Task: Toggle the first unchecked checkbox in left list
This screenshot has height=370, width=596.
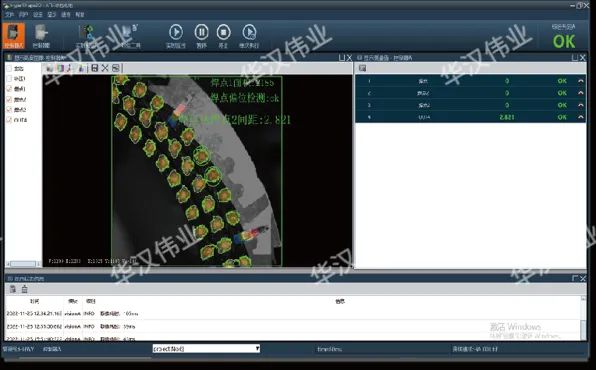Action: click(x=9, y=68)
